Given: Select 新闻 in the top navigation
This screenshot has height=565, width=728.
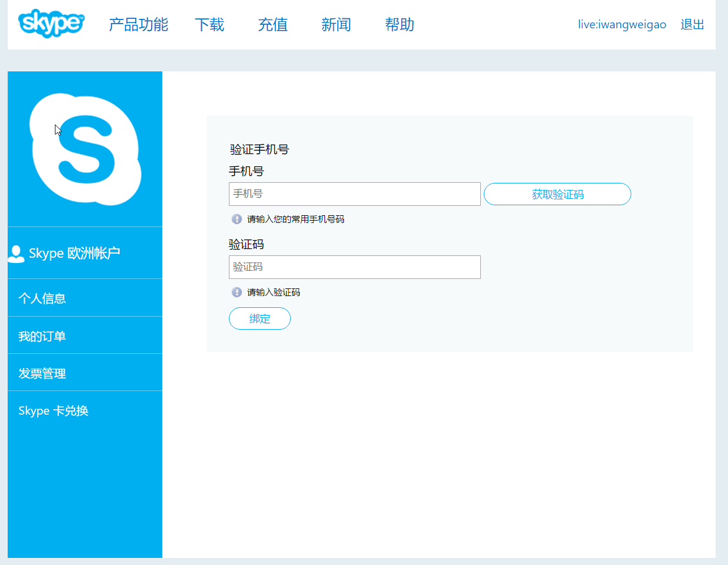Looking at the screenshot, I should (x=336, y=25).
